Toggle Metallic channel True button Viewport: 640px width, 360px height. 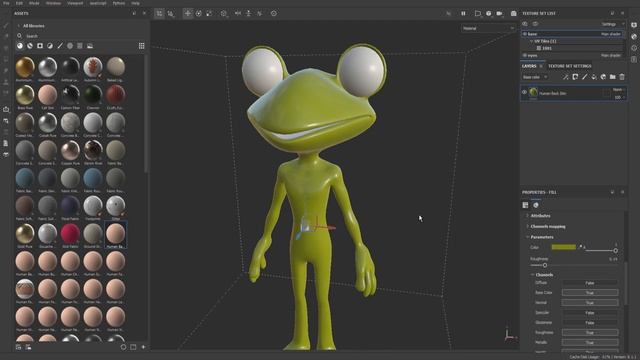pos(590,342)
